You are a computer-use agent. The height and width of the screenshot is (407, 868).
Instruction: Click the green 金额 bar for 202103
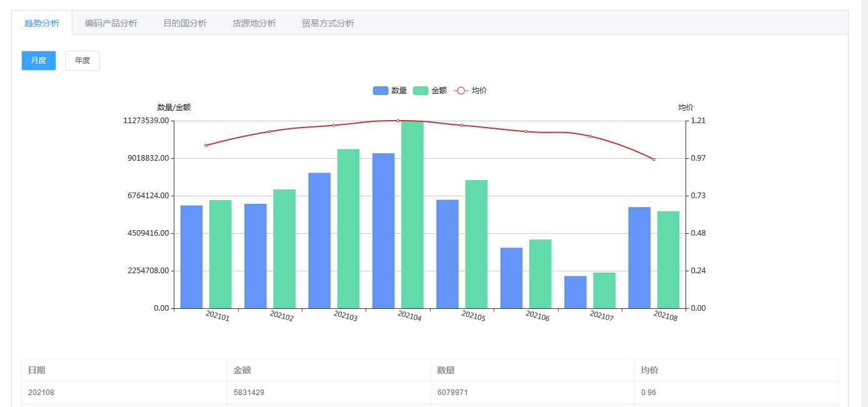click(349, 229)
